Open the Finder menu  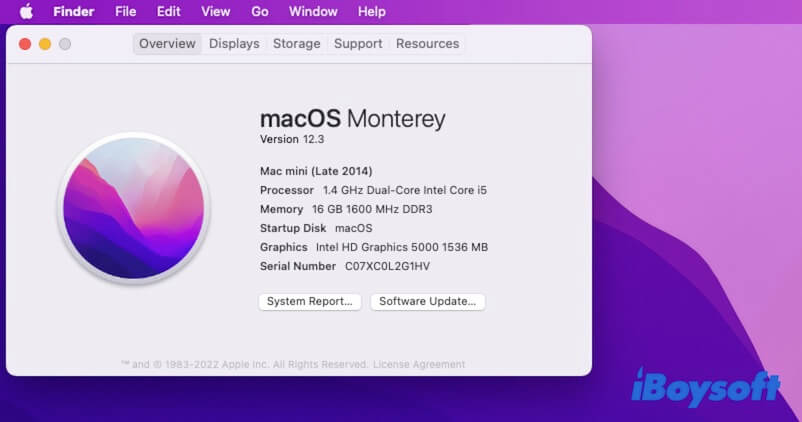(x=74, y=11)
